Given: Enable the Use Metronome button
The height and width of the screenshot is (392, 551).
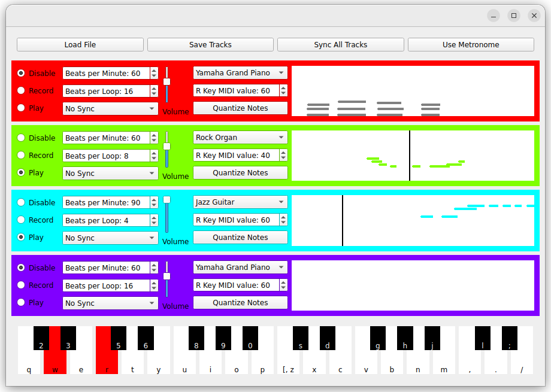Looking at the screenshot, I should 471,45.
